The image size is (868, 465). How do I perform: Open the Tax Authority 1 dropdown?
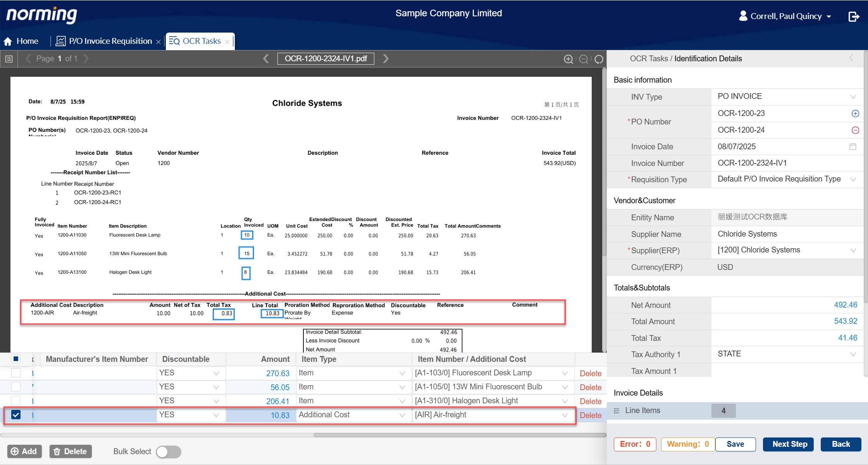pyautogui.click(x=853, y=354)
